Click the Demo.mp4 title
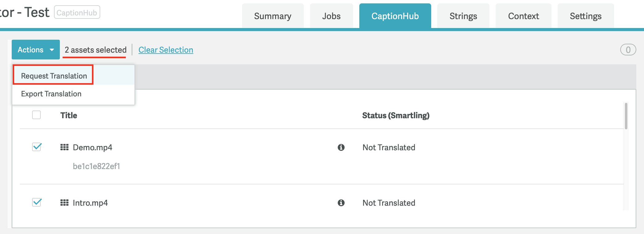Screen dimensions: 644x234 [93, 147]
